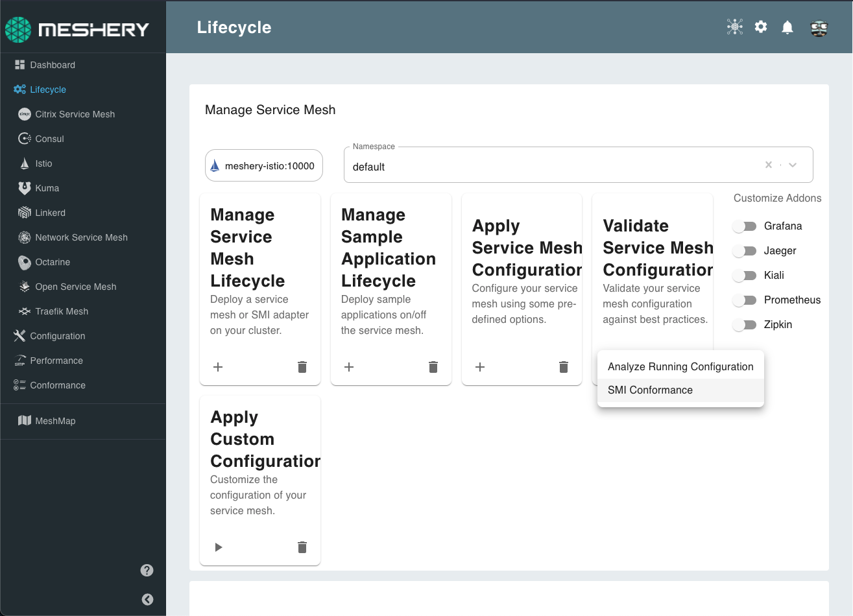
Task: Add under Manage Service Mesh Lifecycle
Action: click(x=218, y=367)
